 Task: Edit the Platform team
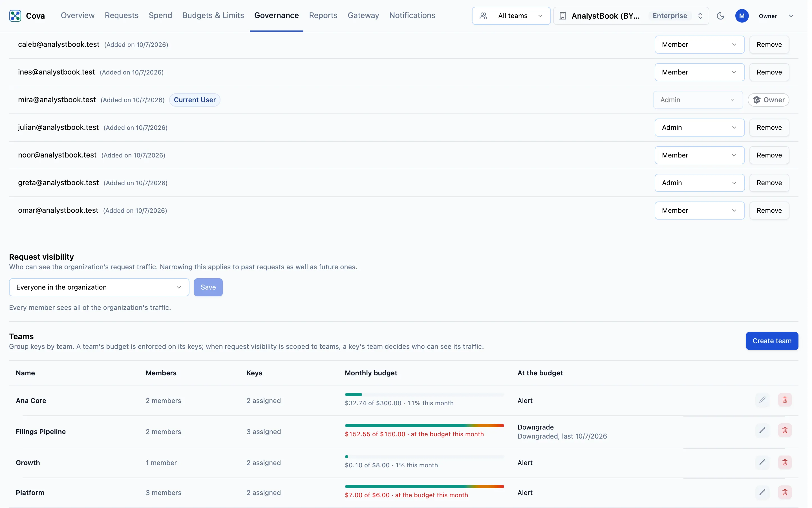coord(762,492)
